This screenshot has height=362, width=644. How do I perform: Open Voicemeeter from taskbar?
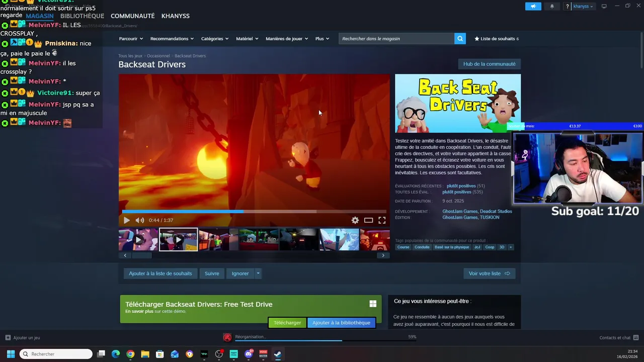pyautogui.click(x=263, y=354)
